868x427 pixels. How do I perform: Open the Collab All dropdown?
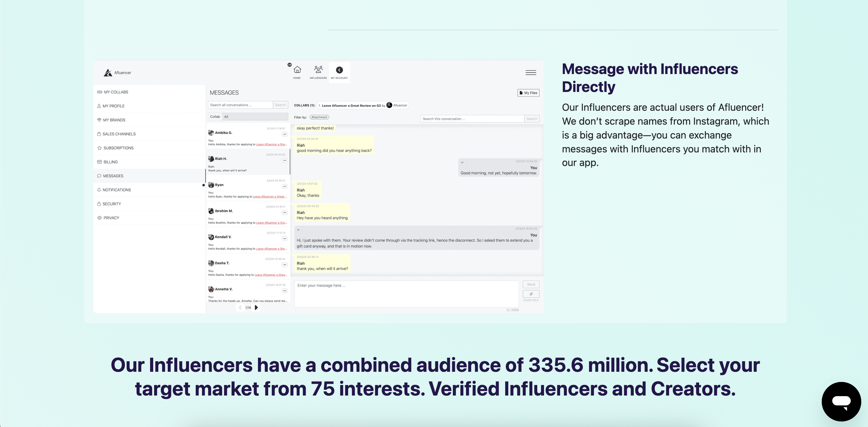(x=255, y=117)
